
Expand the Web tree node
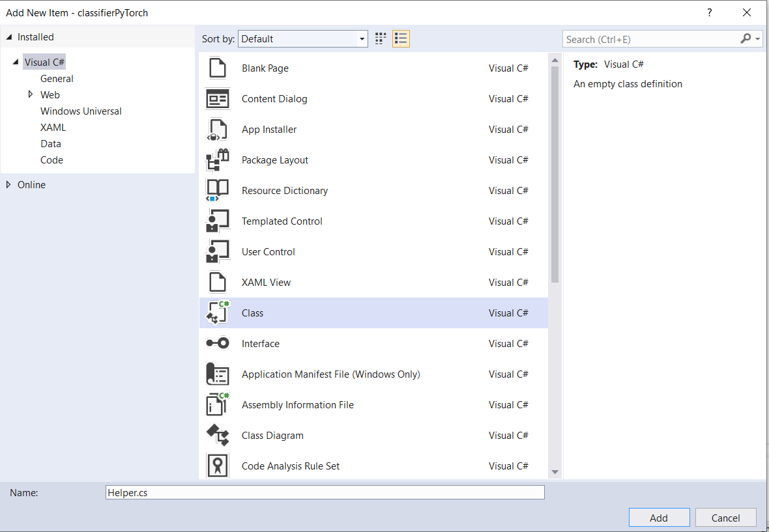(31, 94)
